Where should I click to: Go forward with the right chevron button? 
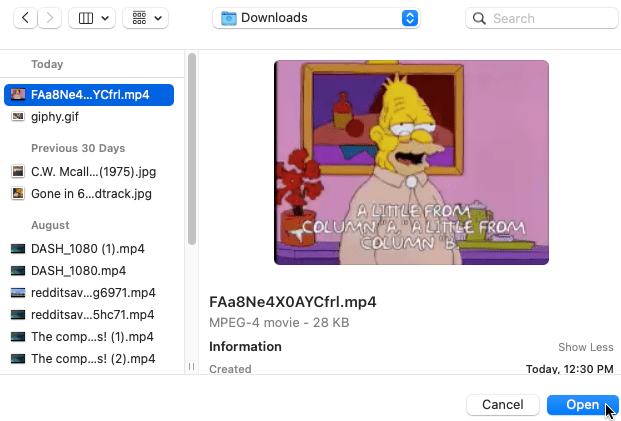[50, 18]
